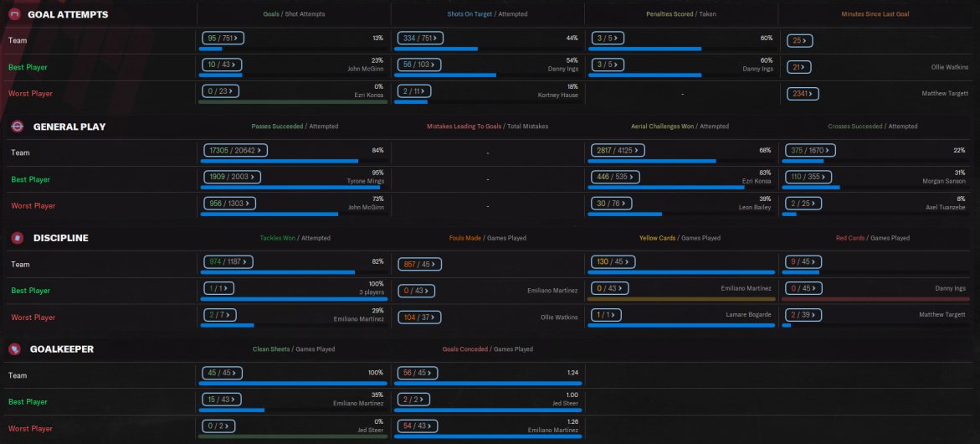980x444 pixels.
Task: Click the Goals / Shot Attempts column header
Action: pos(294,13)
